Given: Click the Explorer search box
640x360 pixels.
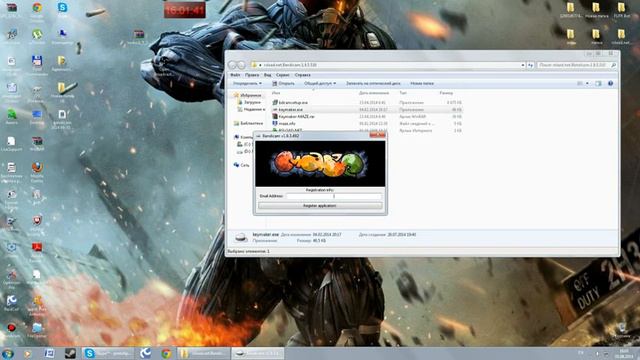Looking at the screenshot, I should pos(577,65).
